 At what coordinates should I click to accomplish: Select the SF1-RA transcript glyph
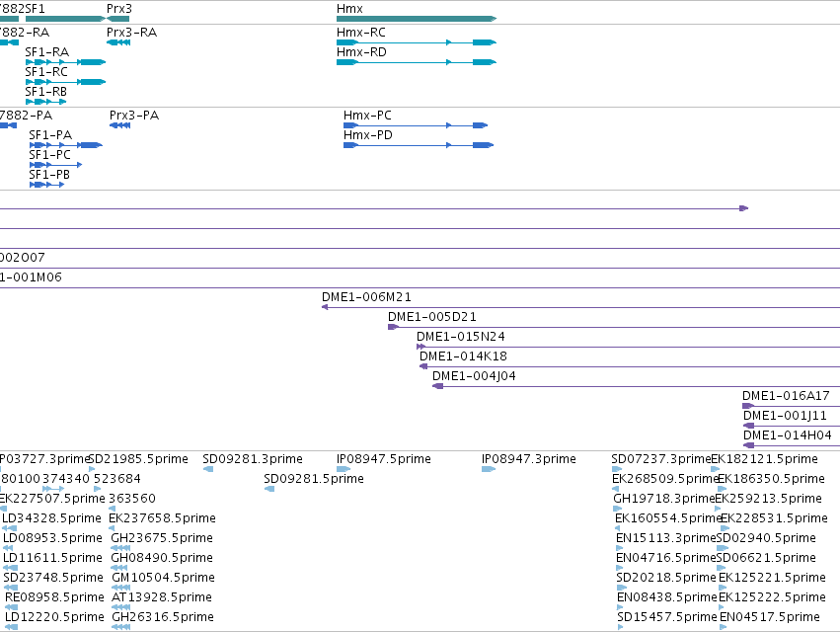click(x=65, y=62)
